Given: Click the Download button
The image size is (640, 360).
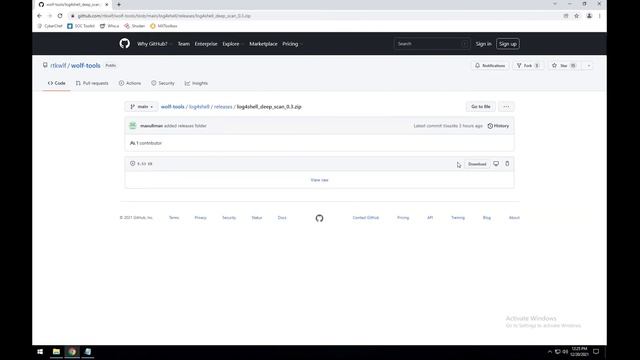Looking at the screenshot, I should click(x=477, y=164).
